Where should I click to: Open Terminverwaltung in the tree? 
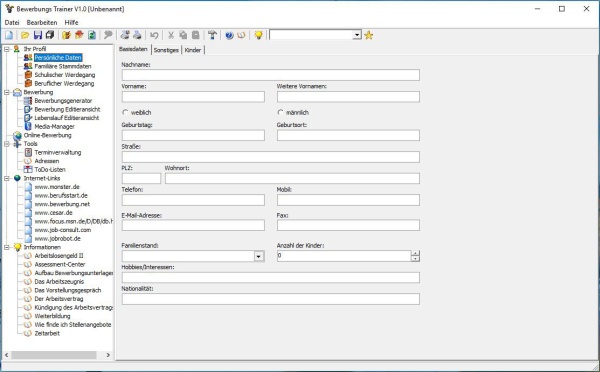coord(58,153)
